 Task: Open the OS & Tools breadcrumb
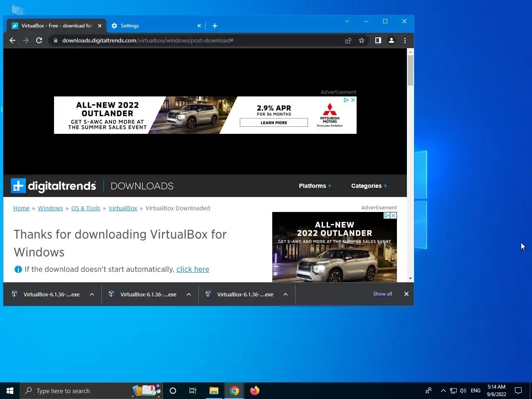(86, 208)
